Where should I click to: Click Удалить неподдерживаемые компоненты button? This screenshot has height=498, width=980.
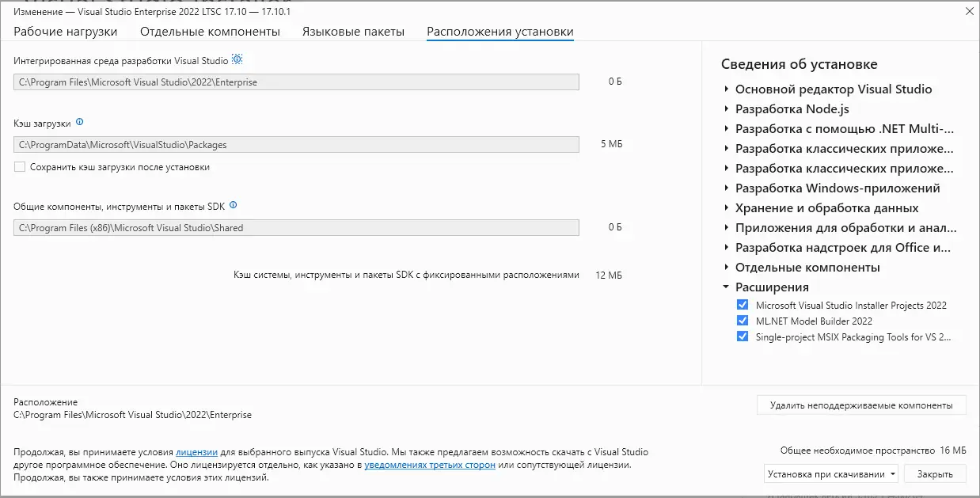[860, 405]
